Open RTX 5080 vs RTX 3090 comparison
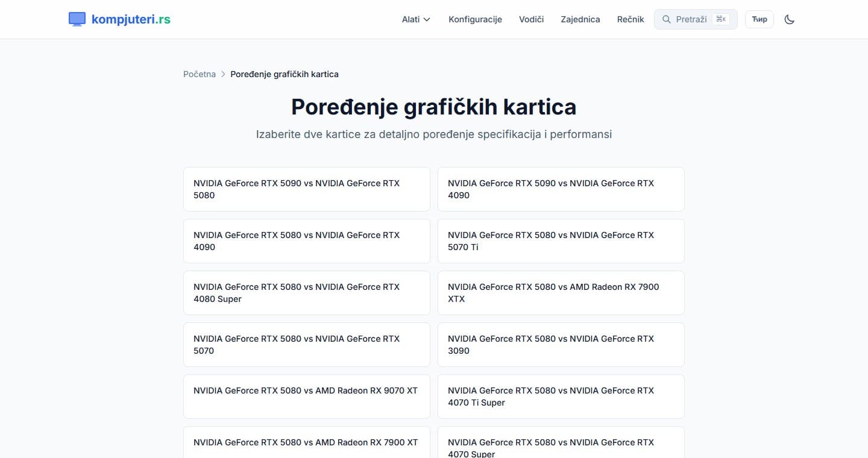This screenshot has height=458, width=868. [x=561, y=345]
